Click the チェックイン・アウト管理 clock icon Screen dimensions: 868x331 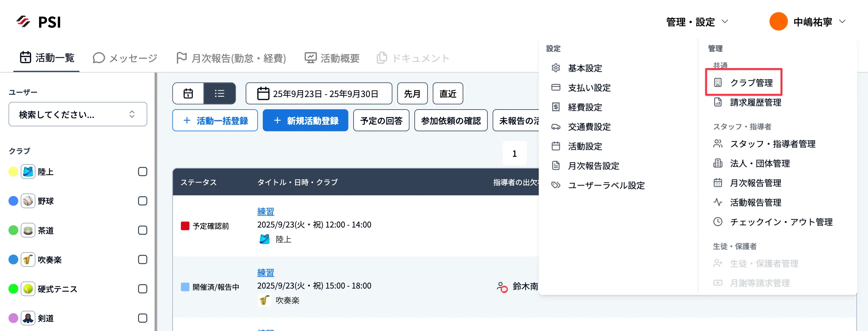(x=718, y=222)
